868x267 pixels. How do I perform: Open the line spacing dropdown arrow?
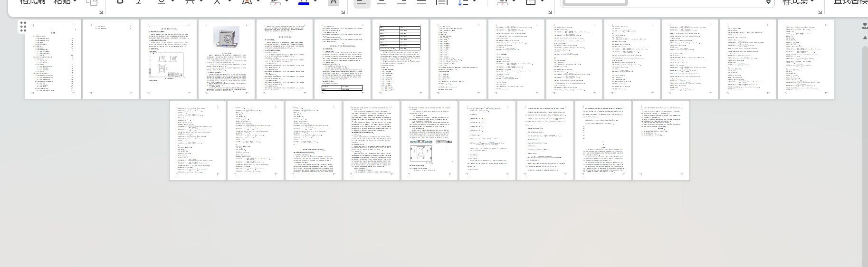(x=474, y=1)
